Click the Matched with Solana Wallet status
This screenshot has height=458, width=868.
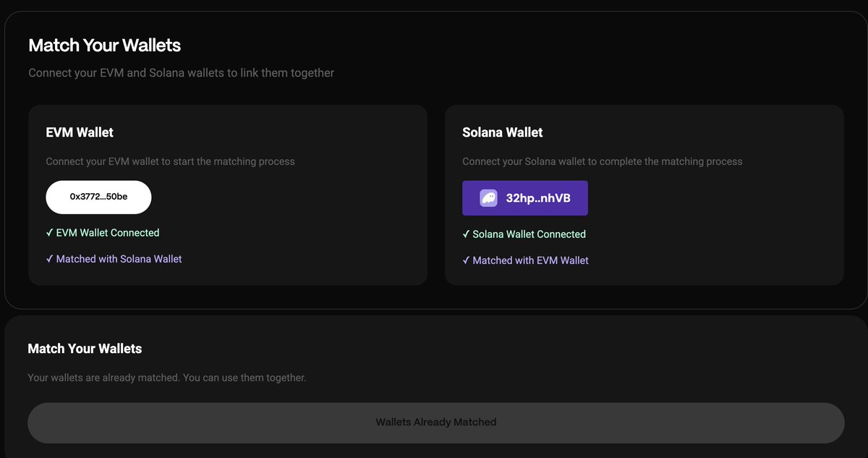point(119,258)
